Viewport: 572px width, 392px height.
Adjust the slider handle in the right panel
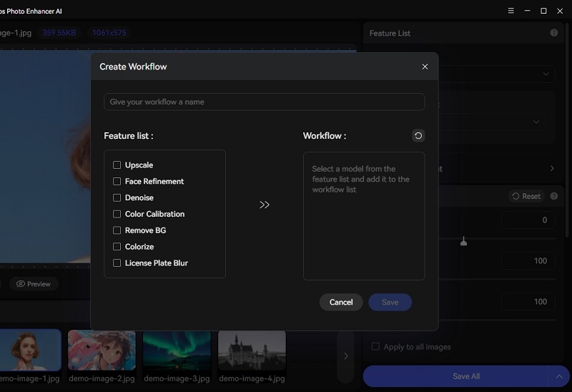[x=463, y=241]
